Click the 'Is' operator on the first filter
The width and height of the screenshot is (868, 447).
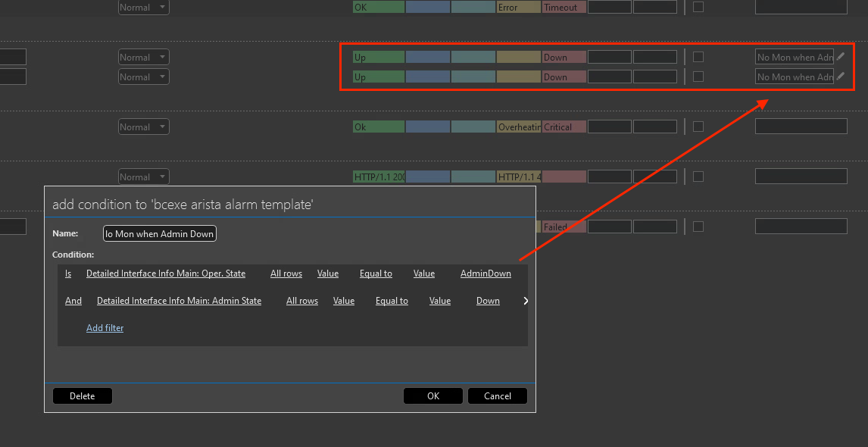(x=68, y=274)
